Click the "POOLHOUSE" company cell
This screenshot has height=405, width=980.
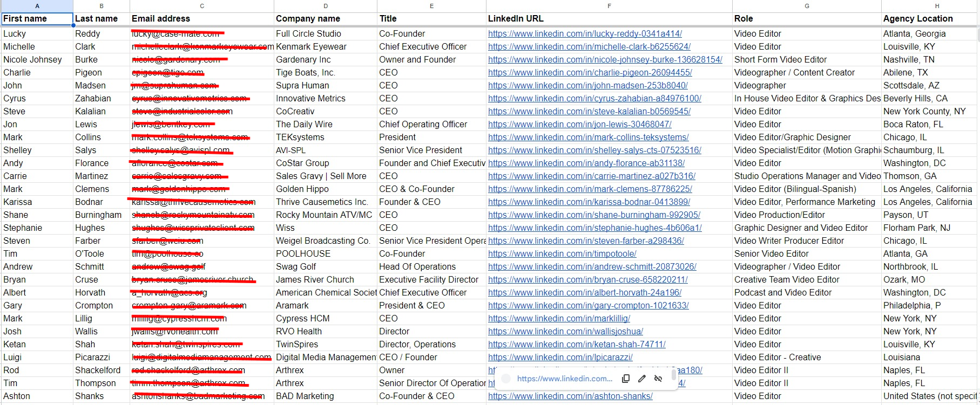point(326,253)
